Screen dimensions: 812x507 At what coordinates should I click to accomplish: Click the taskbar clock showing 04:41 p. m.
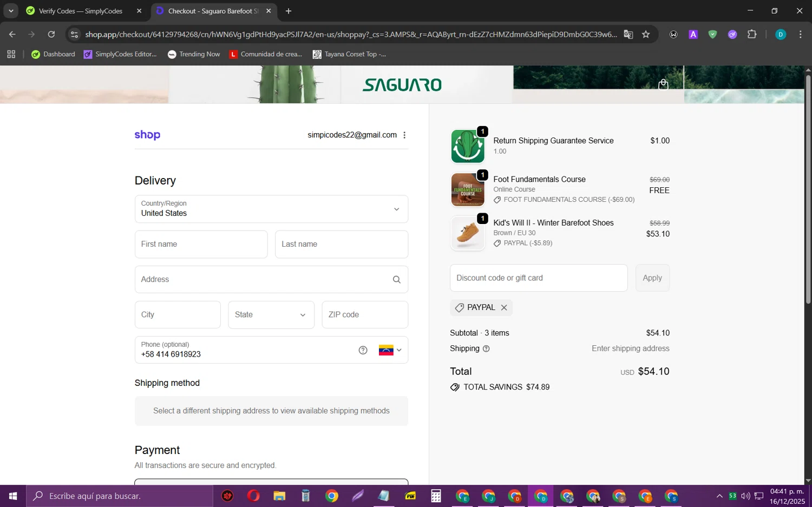[x=787, y=496]
